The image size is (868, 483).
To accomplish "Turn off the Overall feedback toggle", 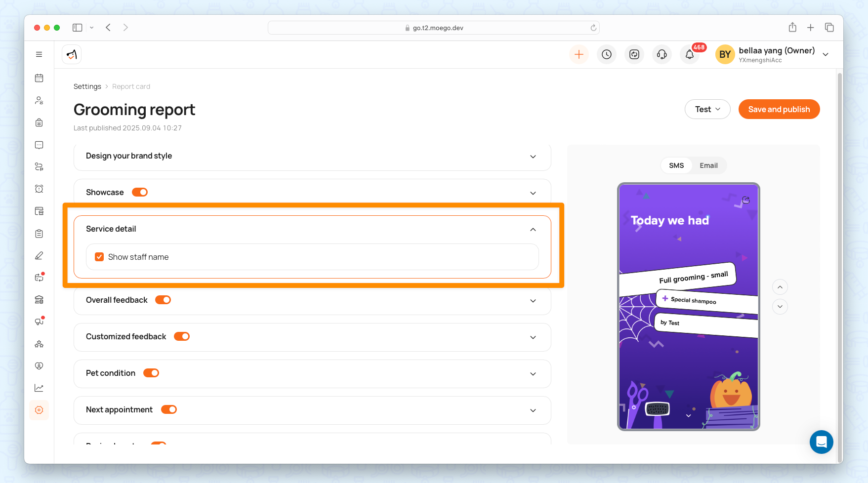I will coord(163,300).
